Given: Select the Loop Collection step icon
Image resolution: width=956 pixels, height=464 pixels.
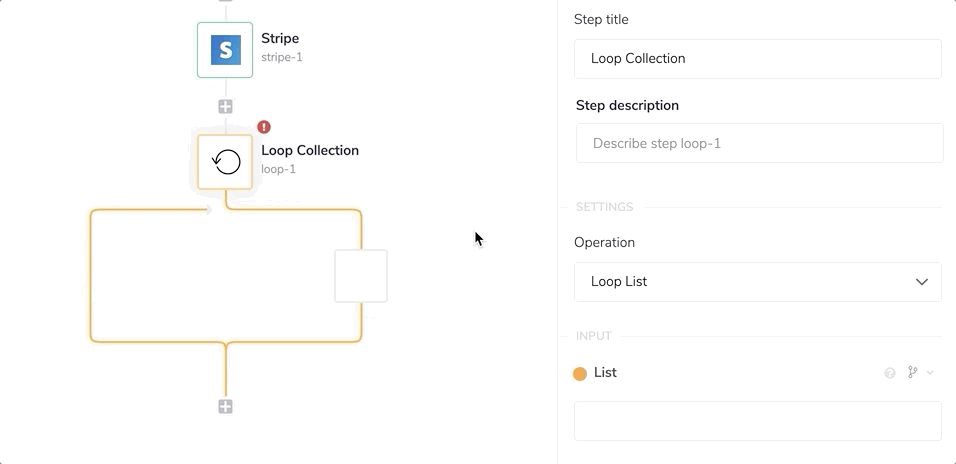Looking at the screenshot, I should (225, 162).
